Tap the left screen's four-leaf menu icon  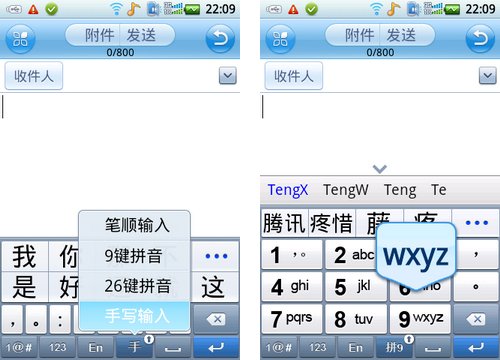[20, 39]
